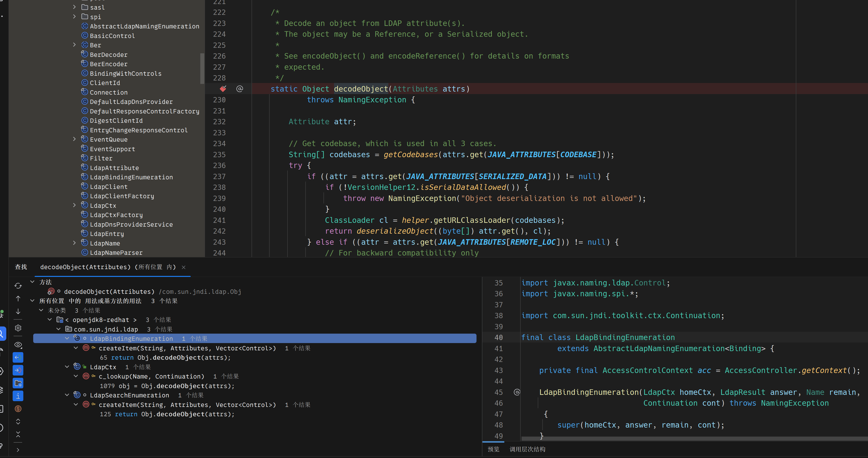Open the line 1079 Obj.decodeObject usage result

pyautogui.click(x=167, y=386)
